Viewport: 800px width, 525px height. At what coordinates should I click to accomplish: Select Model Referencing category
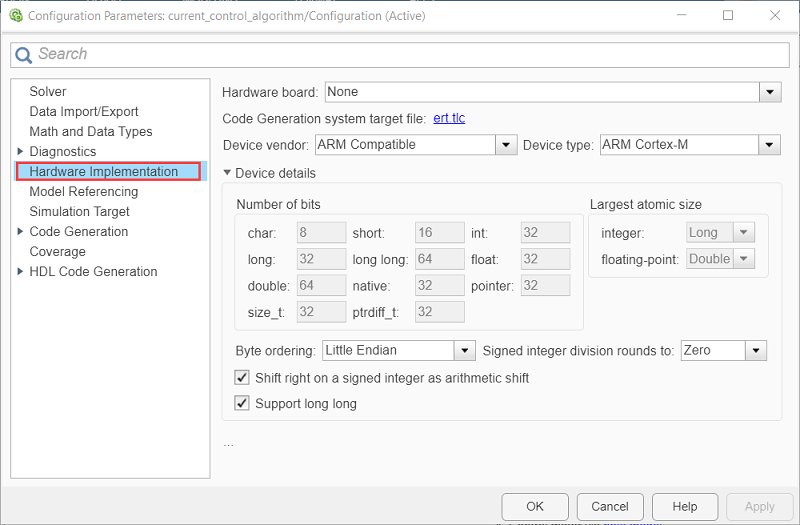click(84, 192)
